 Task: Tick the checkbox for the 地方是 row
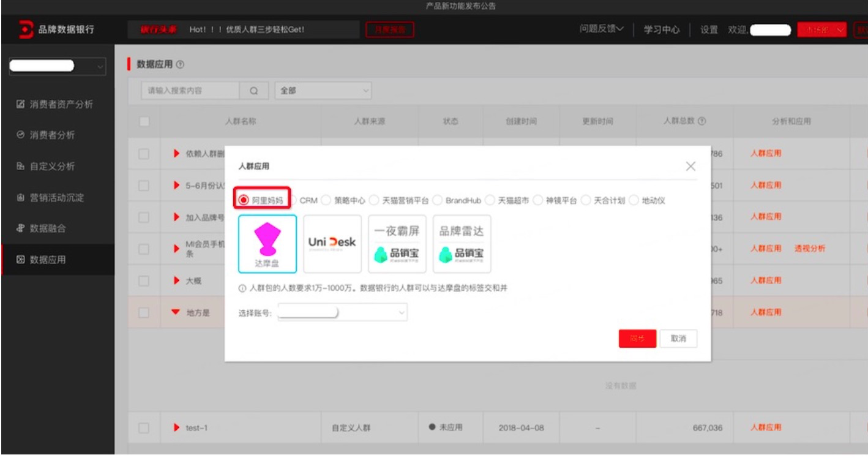(x=144, y=313)
